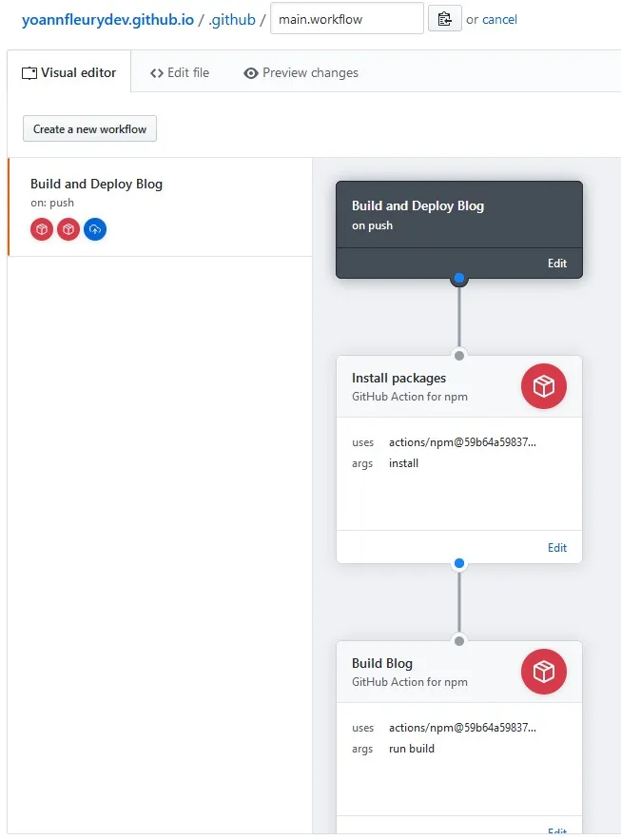Viewport: 621px width, 840px height.
Task: Click the npm icon on Install packages node
Action: [x=543, y=386]
